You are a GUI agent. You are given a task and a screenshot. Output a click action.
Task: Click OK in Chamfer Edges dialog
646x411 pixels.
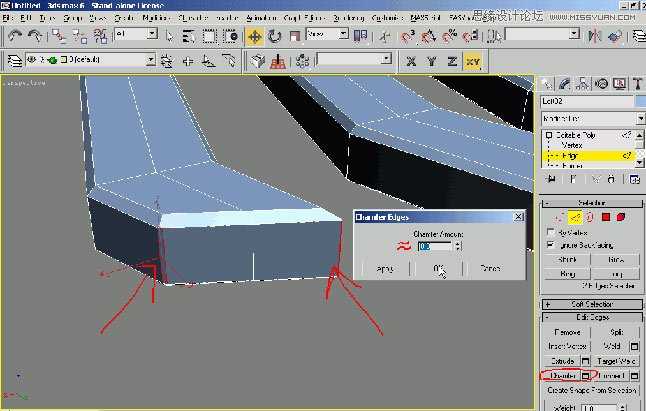point(438,269)
